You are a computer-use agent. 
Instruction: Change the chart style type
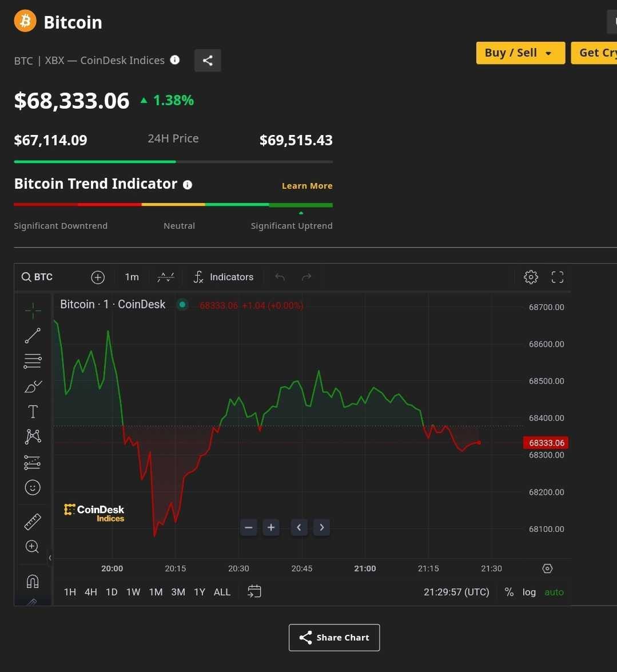(166, 277)
